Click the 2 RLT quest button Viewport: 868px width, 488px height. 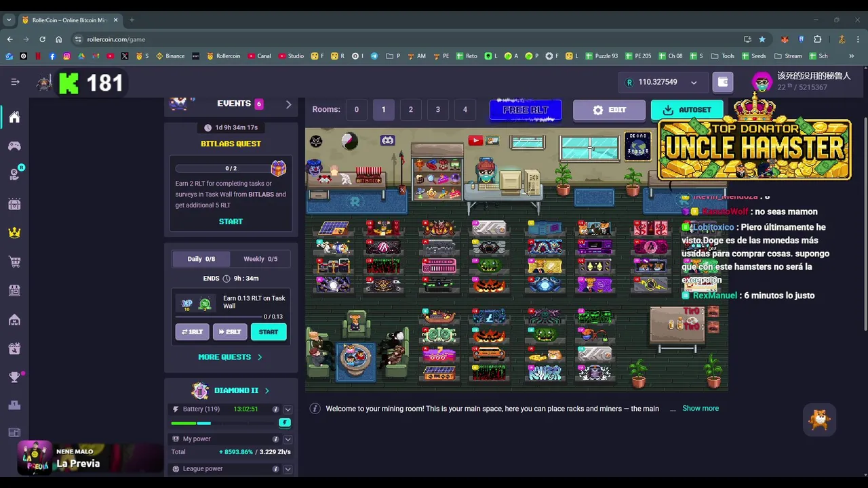point(230,332)
